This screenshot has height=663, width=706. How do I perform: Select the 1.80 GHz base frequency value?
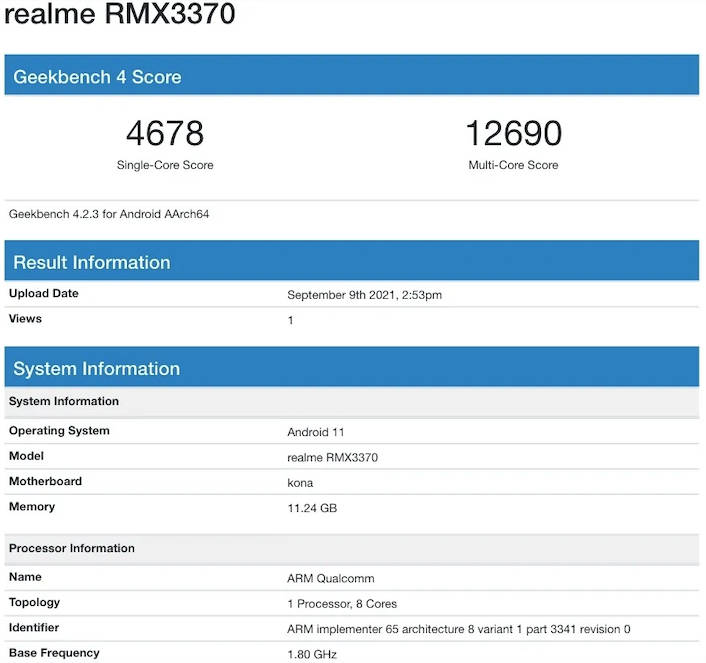click(312, 654)
